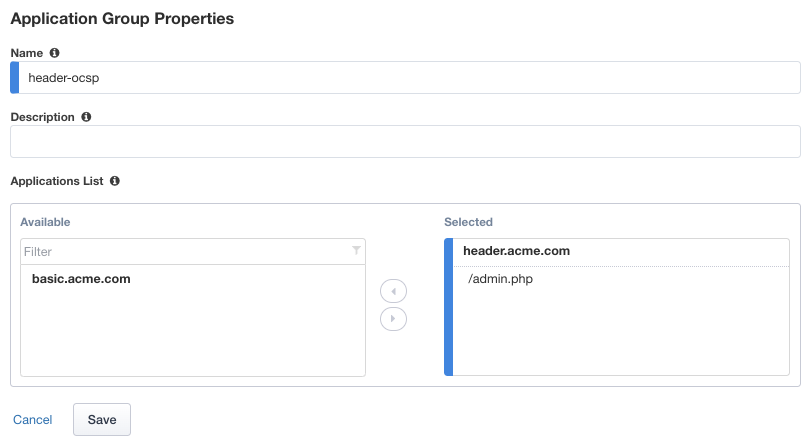Click the empty Description text field
The height and width of the screenshot is (443, 811).
pos(406,142)
